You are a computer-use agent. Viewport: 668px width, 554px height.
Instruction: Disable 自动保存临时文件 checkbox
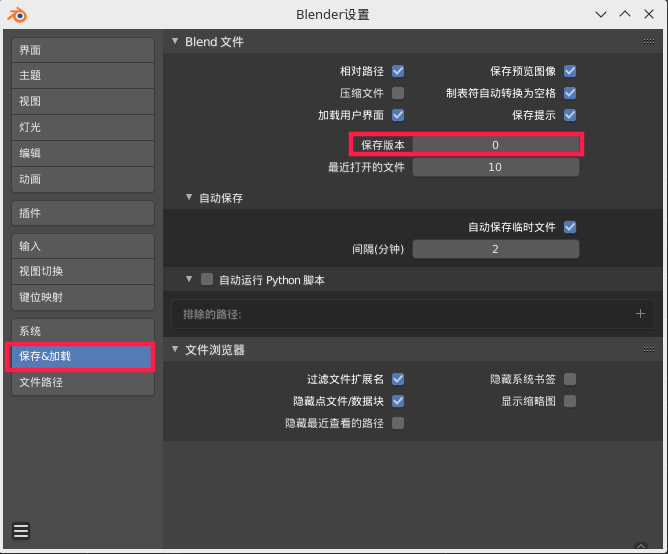point(570,227)
